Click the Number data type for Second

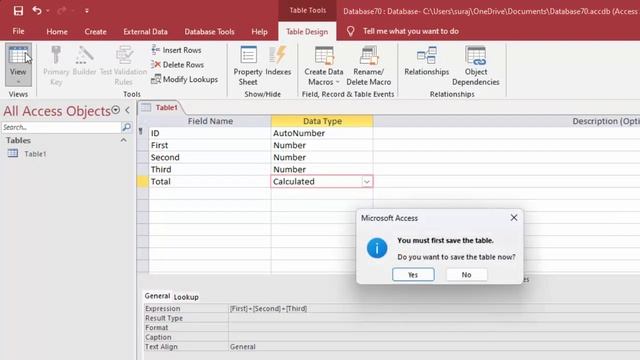point(322,157)
